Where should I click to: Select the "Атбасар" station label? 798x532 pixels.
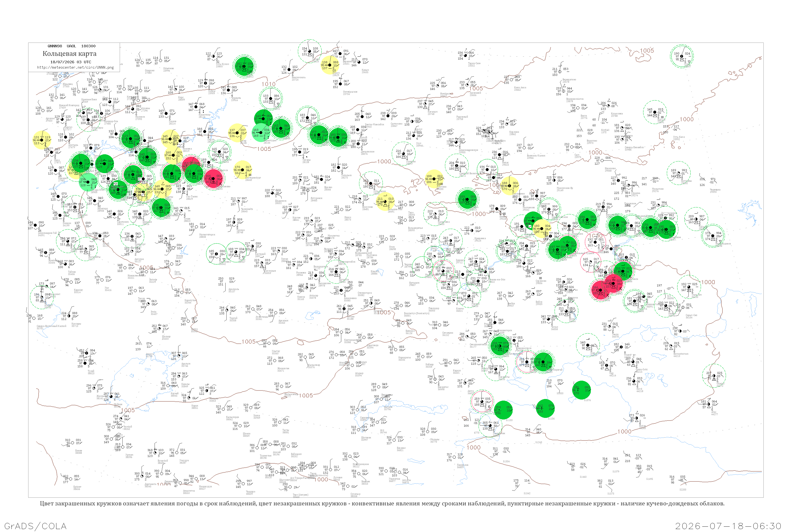pyautogui.click(x=314, y=296)
